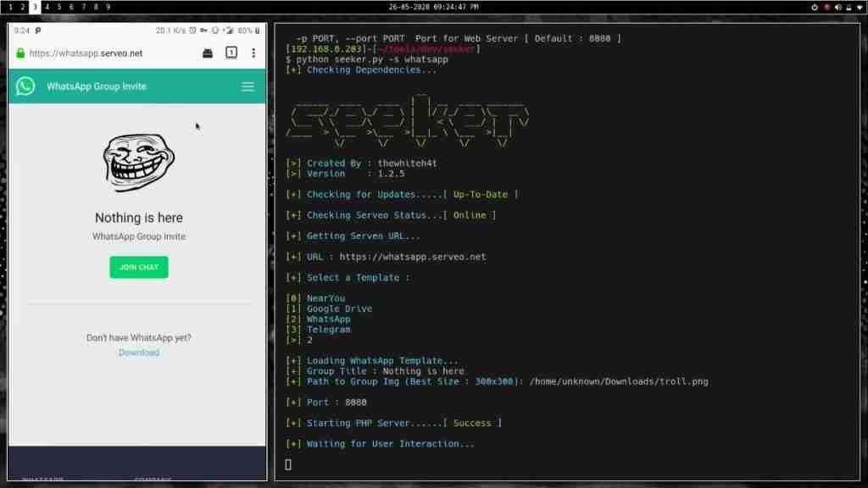Click the seeker ASCII art logo
The image size is (868, 488).
click(408, 121)
